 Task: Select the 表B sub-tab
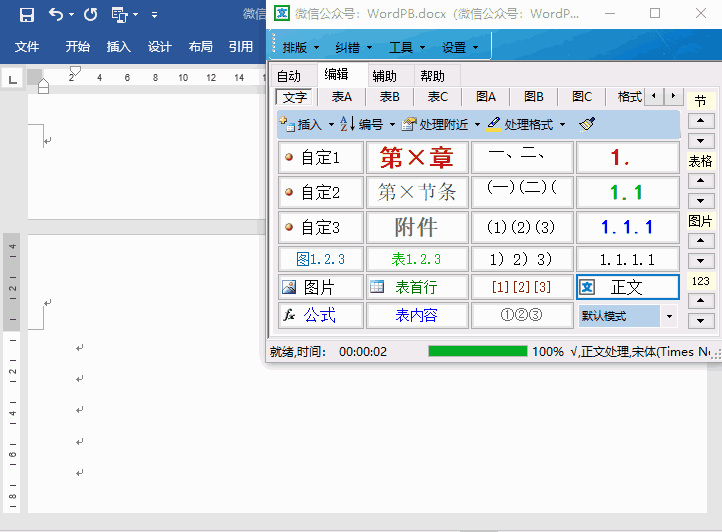click(390, 97)
